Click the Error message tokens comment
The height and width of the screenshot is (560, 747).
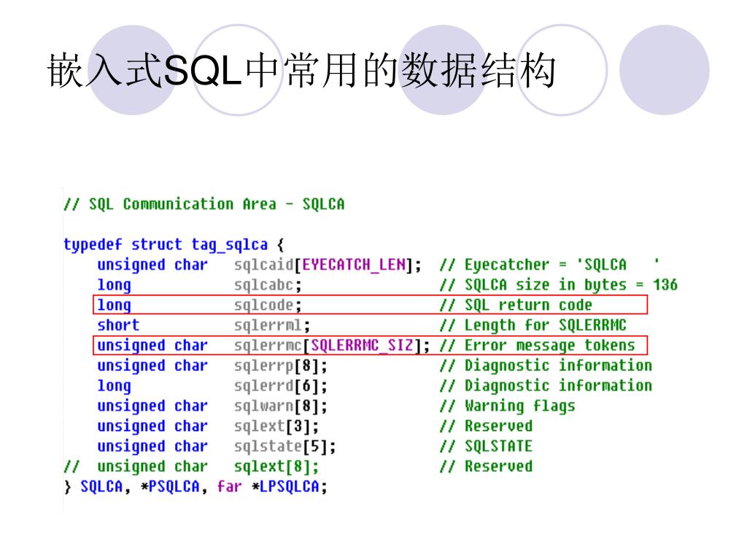538,345
